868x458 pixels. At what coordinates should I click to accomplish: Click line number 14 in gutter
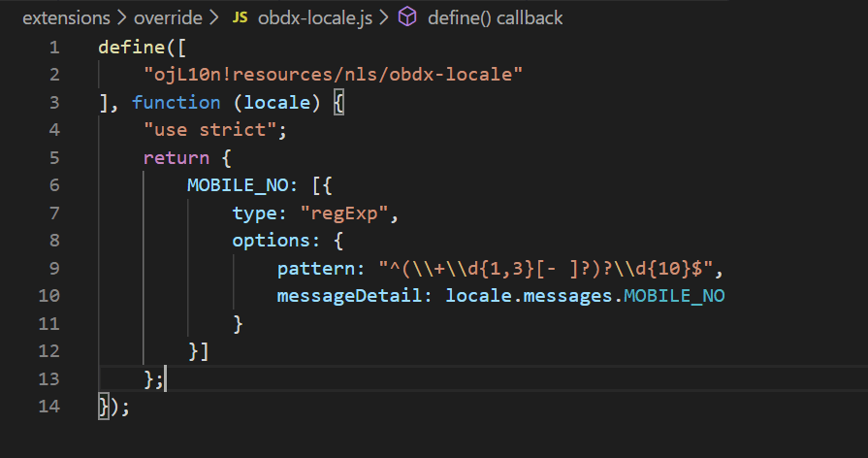coord(49,407)
